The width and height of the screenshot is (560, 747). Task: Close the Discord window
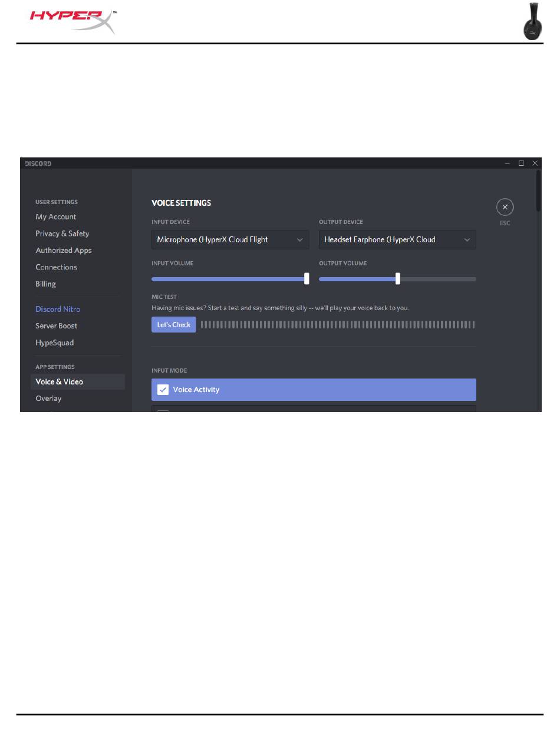(x=535, y=163)
